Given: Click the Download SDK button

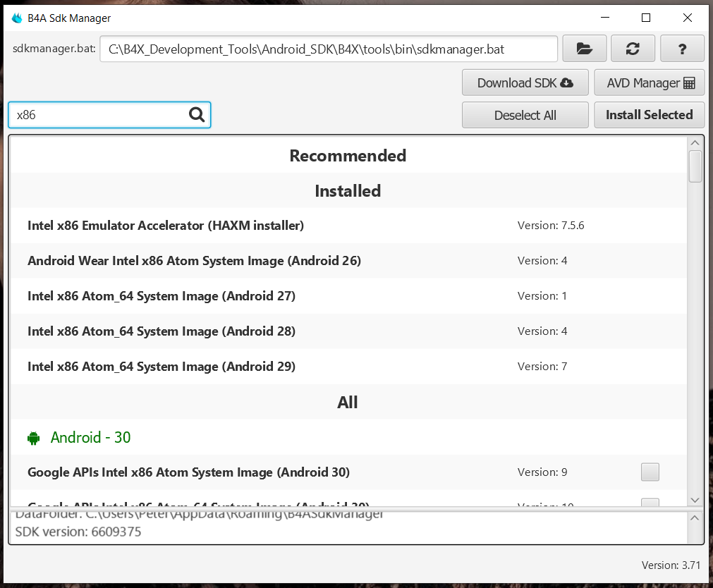Looking at the screenshot, I should coord(525,82).
